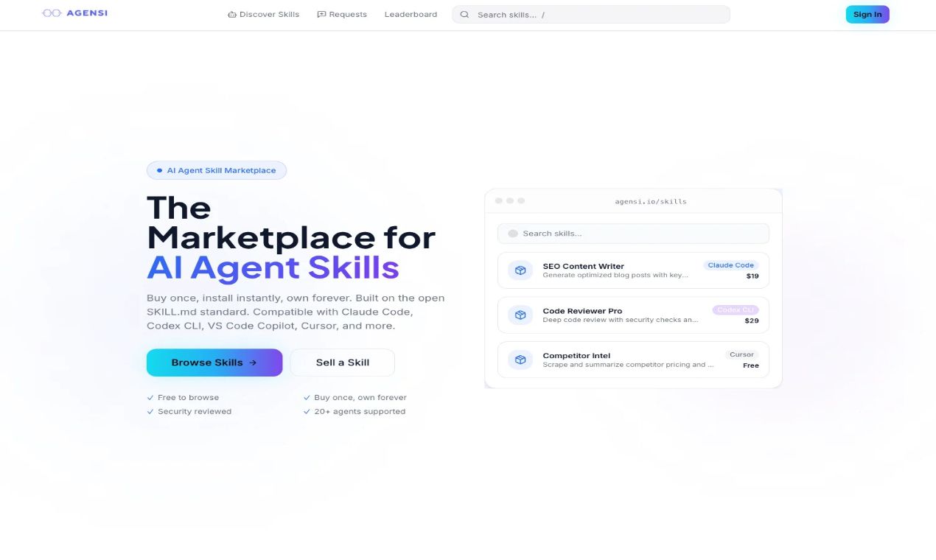Click the checkmark beside Free to browse

(150, 397)
